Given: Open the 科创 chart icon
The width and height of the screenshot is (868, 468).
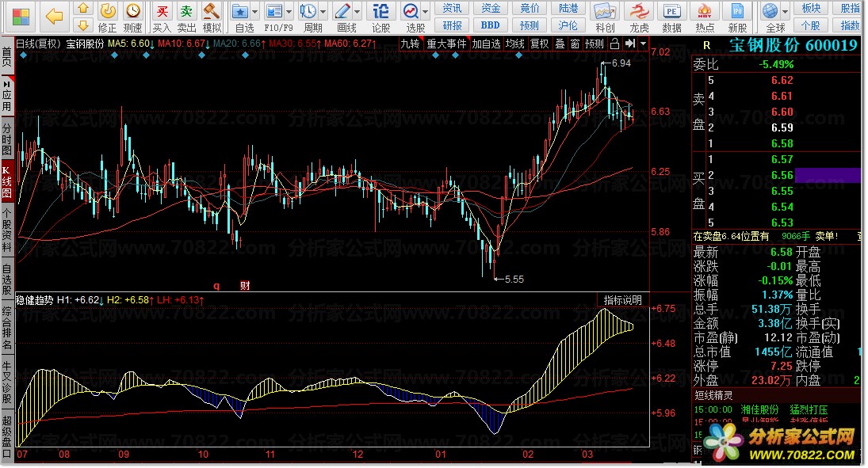Looking at the screenshot, I should tap(605, 12).
